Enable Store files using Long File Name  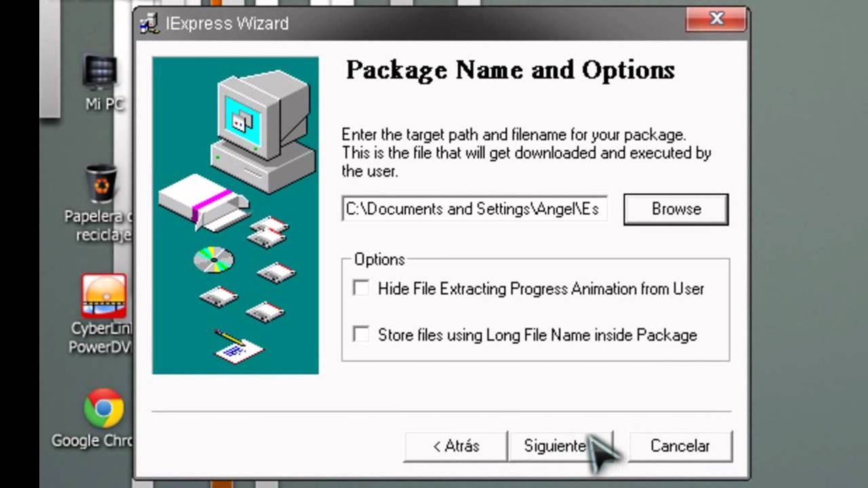(x=361, y=334)
